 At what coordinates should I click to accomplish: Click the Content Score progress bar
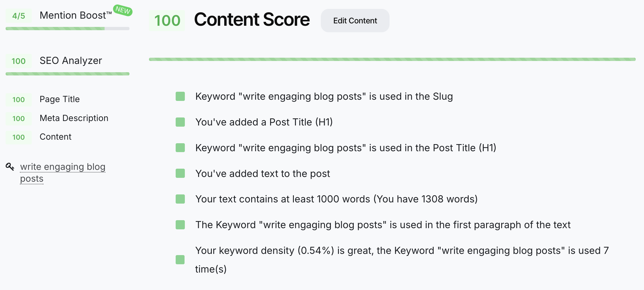[392, 59]
